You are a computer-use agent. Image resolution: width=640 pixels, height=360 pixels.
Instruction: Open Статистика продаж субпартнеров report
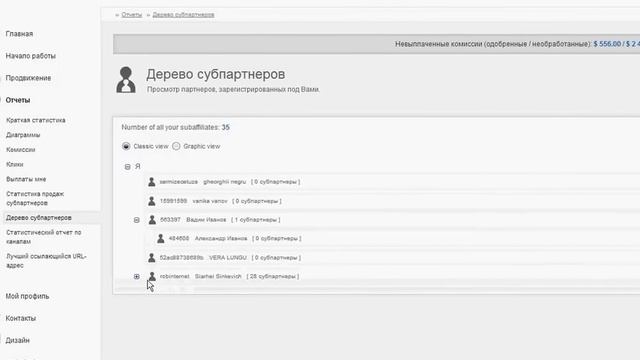click(x=35, y=198)
